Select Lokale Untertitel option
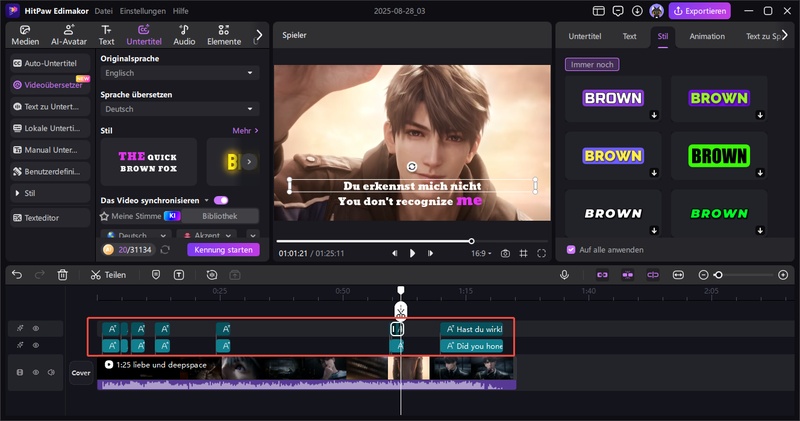 tap(50, 128)
